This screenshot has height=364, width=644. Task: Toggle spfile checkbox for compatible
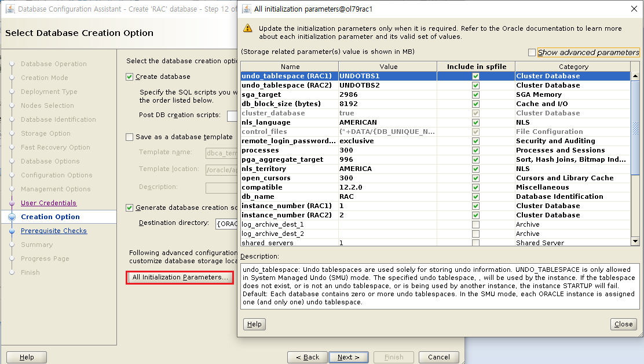pos(475,187)
